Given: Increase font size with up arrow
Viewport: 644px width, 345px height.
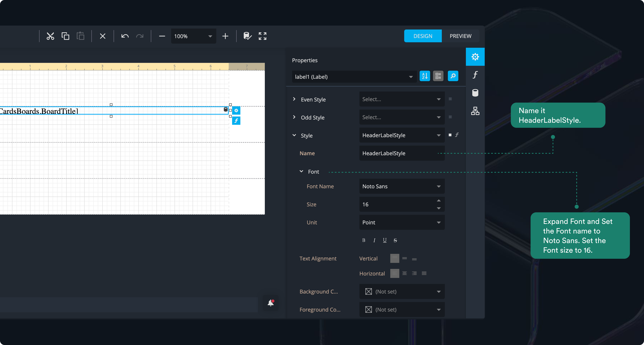Looking at the screenshot, I should tap(439, 201).
